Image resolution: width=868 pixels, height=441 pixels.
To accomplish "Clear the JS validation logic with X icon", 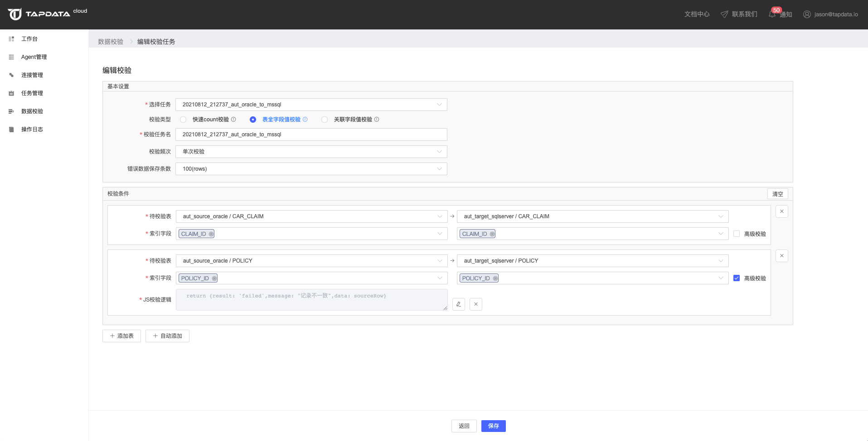I will [x=475, y=304].
